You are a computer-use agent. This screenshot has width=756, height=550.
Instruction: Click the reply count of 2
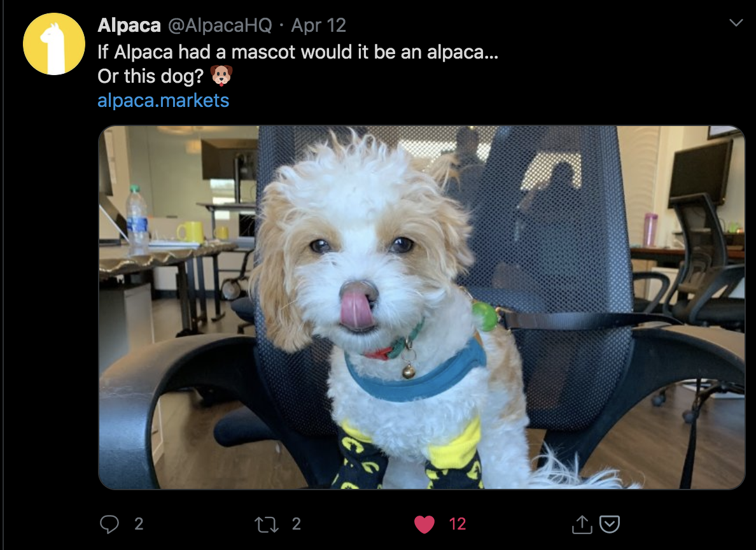point(139,524)
